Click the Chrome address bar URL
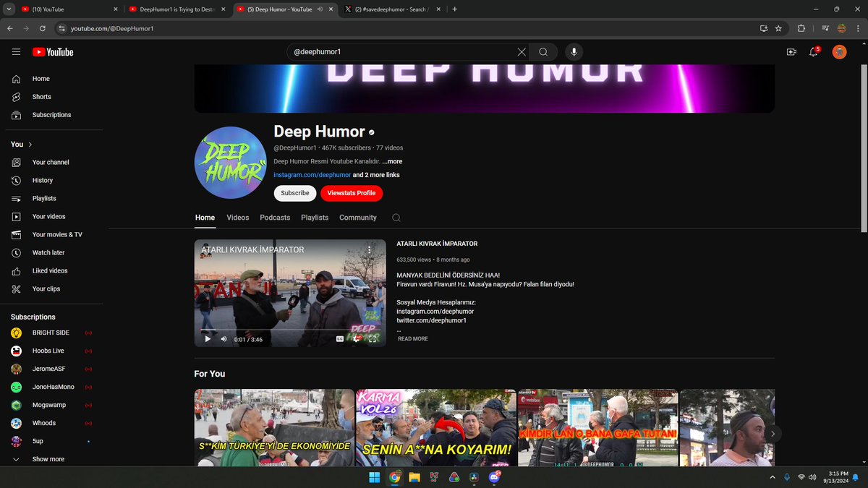 click(x=112, y=28)
